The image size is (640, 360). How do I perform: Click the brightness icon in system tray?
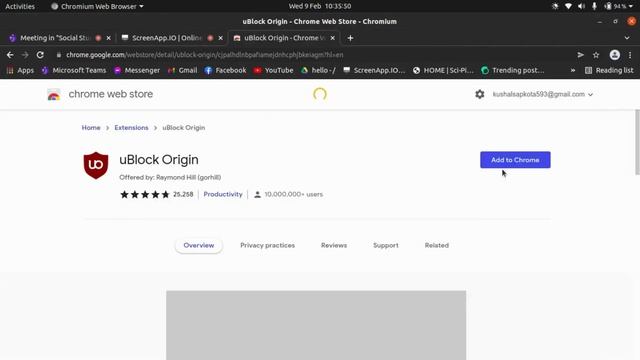tap(555, 6)
